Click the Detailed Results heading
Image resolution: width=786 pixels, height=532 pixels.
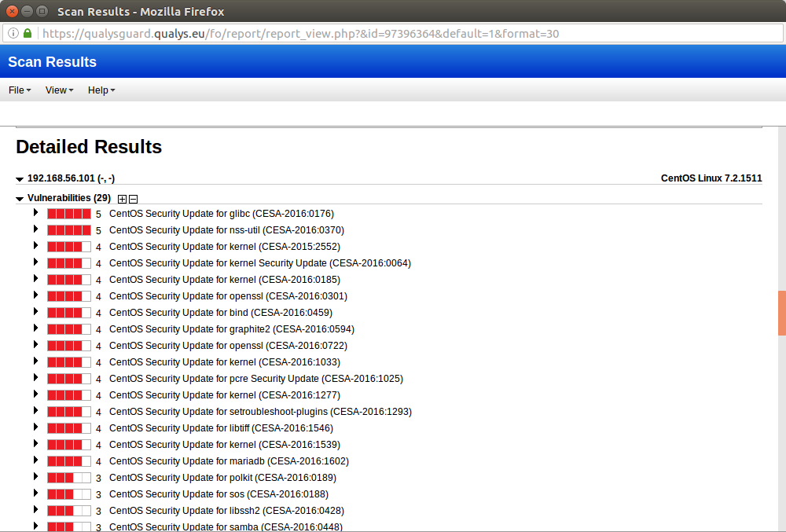89,147
